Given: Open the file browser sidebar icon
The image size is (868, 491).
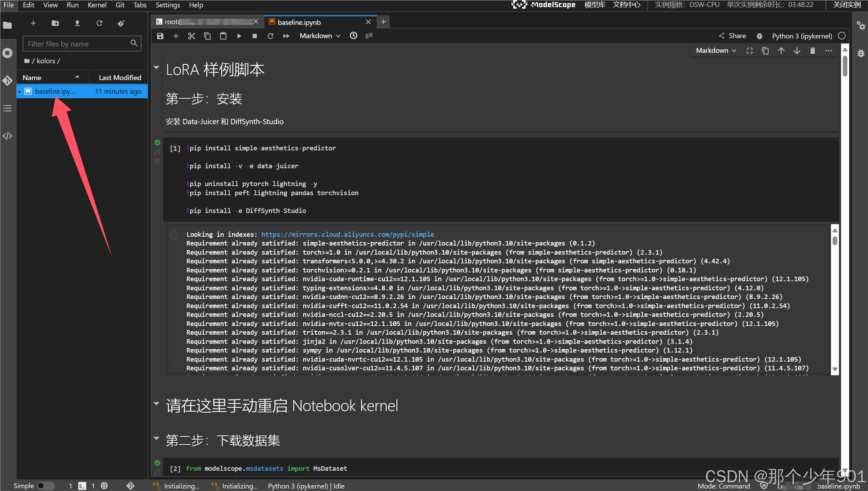Looking at the screenshot, I should click(7, 25).
